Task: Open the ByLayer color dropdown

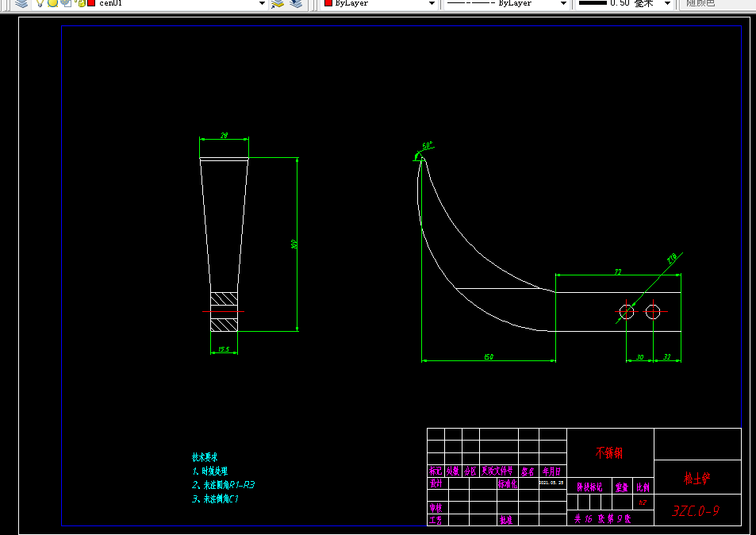Action: tap(432, 3)
